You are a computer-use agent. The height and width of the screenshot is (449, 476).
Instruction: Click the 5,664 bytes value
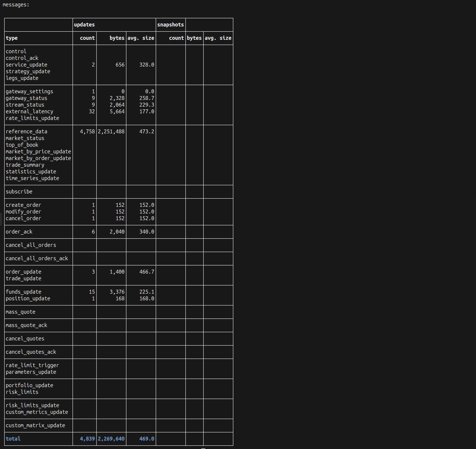pyautogui.click(x=117, y=112)
